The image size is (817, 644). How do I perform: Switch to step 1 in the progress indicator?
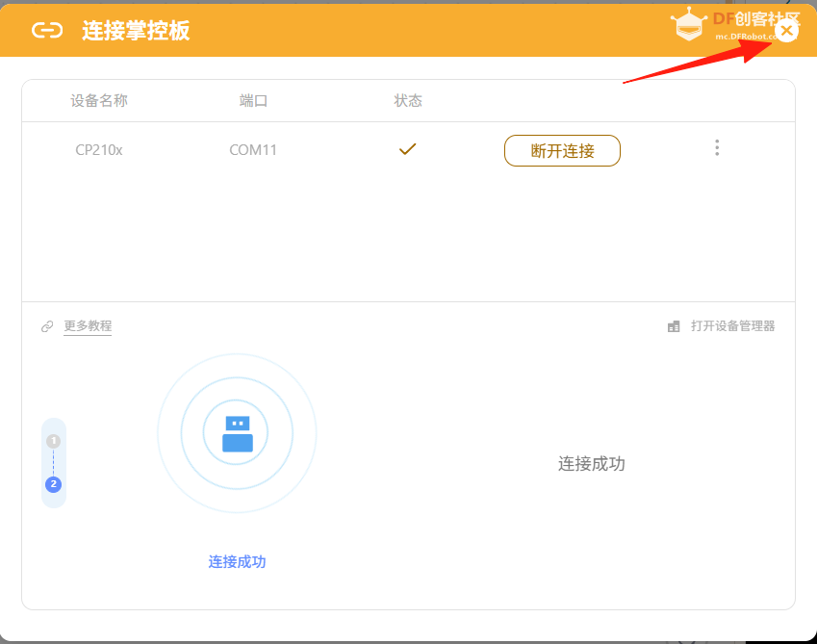click(x=54, y=440)
